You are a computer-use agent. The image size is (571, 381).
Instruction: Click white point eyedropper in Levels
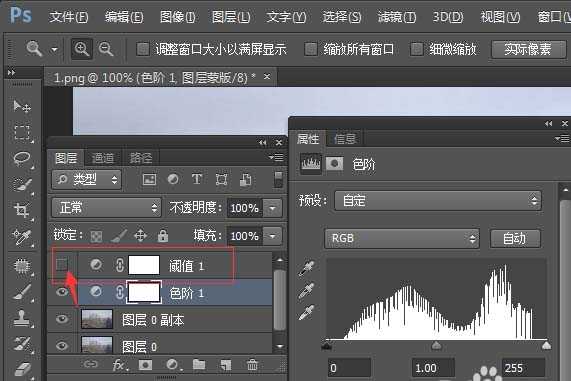point(307,313)
